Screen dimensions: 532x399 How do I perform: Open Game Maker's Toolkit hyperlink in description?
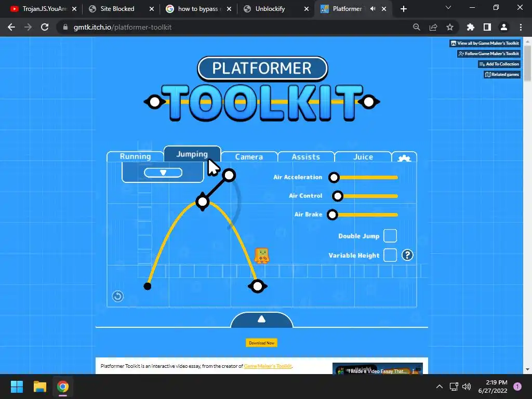coord(268,366)
